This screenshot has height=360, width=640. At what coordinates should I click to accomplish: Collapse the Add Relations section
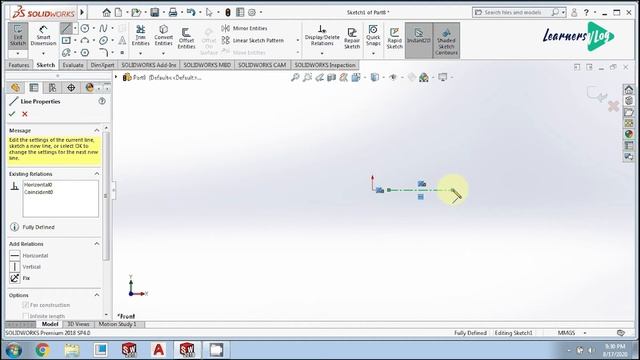pyautogui.click(x=97, y=244)
